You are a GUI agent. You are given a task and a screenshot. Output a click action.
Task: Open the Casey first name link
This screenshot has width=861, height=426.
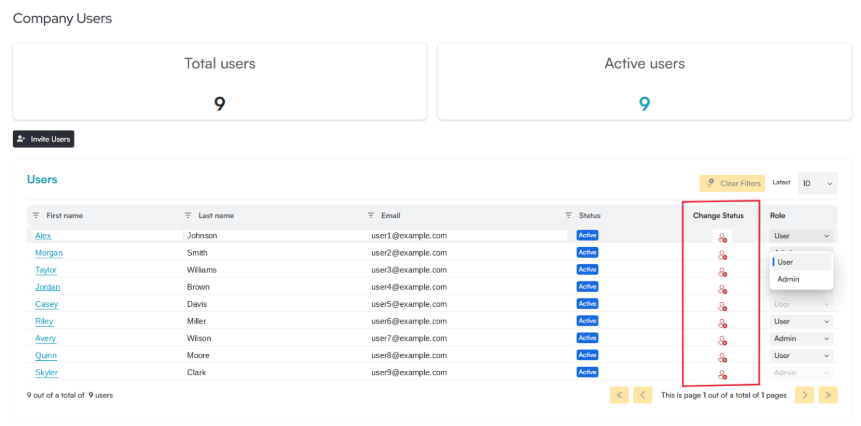pyautogui.click(x=47, y=304)
